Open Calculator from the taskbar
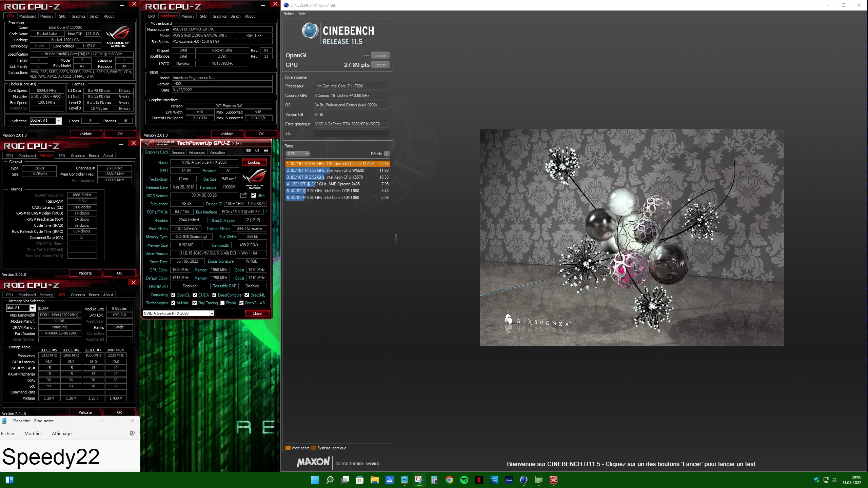The height and width of the screenshot is (488, 868). (434, 480)
